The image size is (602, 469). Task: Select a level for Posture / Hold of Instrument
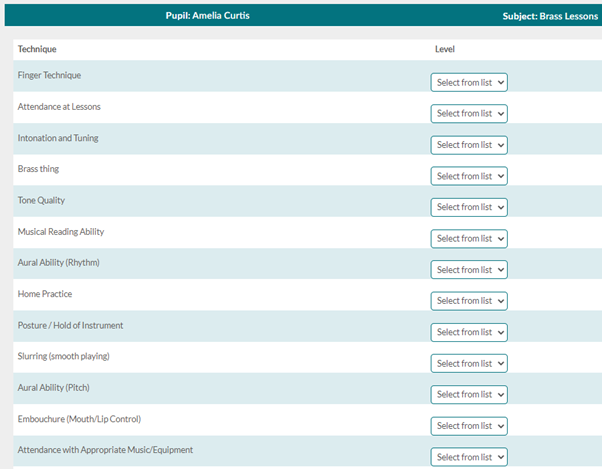pos(469,332)
